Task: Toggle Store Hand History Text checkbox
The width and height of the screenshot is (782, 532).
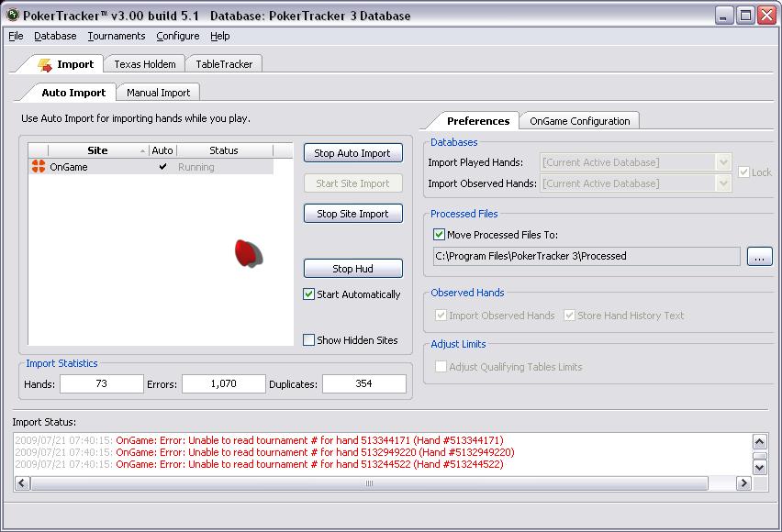Action: coord(569,316)
